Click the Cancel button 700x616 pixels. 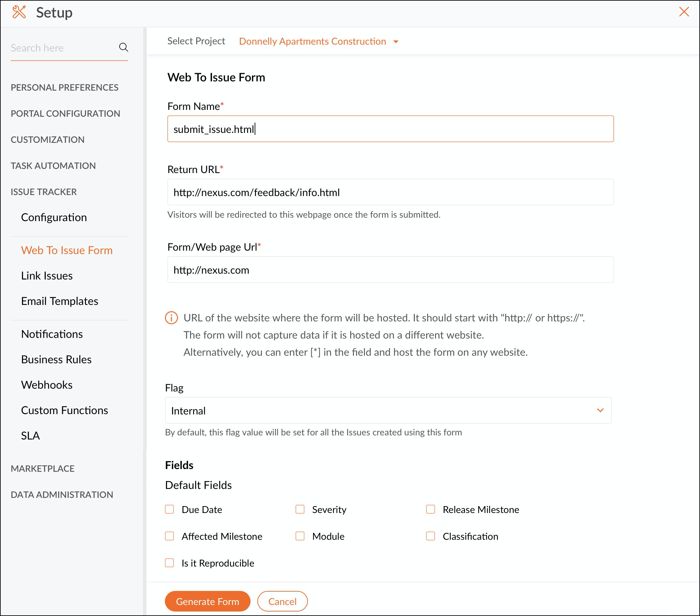click(x=282, y=601)
